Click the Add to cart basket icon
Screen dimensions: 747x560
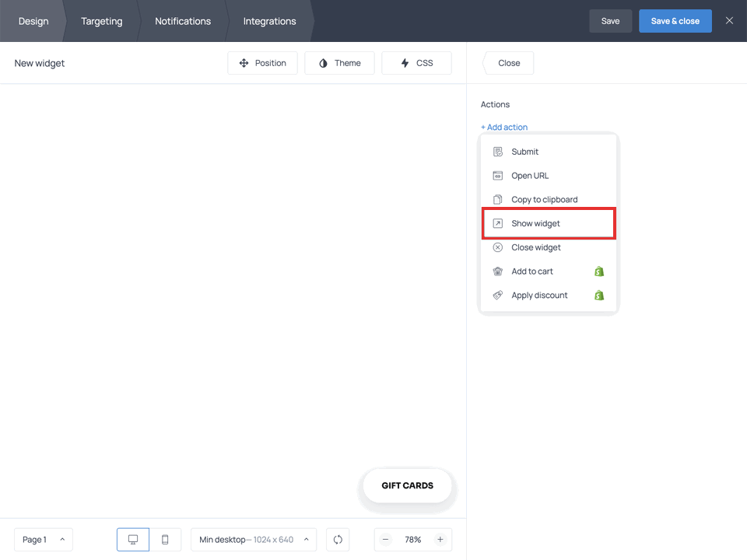(x=497, y=271)
